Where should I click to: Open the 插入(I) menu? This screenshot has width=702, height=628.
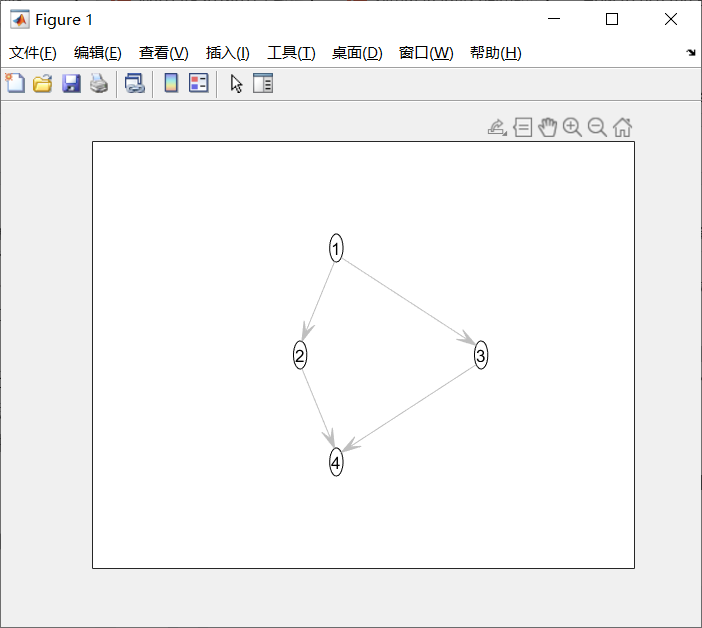pos(227,53)
